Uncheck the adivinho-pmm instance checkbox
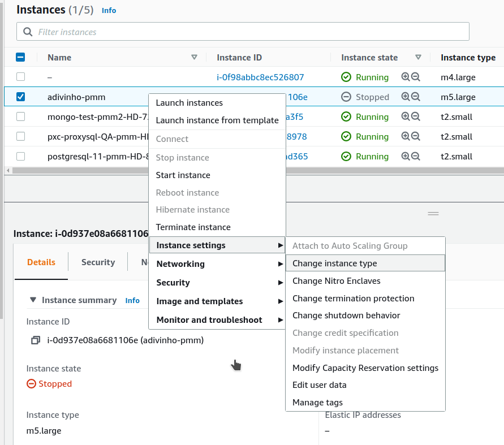The width and height of the screenshot is (504, 445). click(21, 97)
